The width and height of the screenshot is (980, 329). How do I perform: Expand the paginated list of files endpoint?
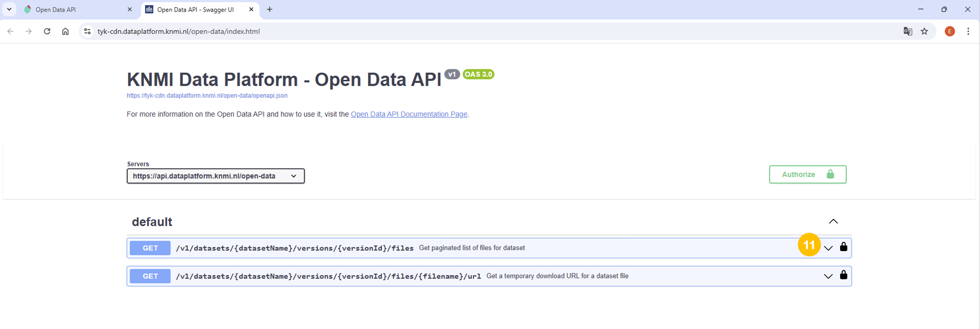click(x=828, y=248)
